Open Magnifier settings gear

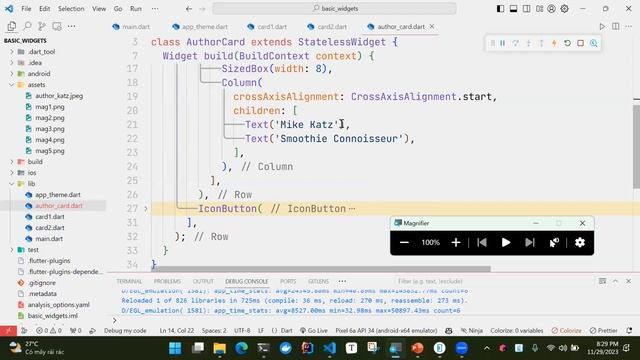(580, 242)
